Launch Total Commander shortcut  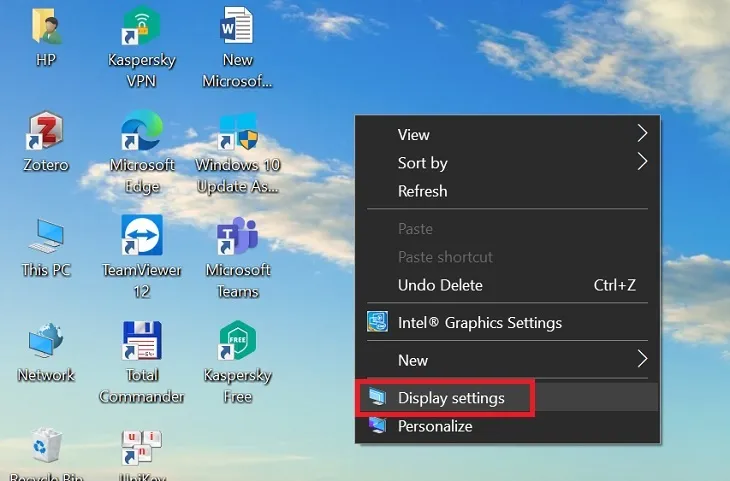pyautogui.click(x=142, y=340)
